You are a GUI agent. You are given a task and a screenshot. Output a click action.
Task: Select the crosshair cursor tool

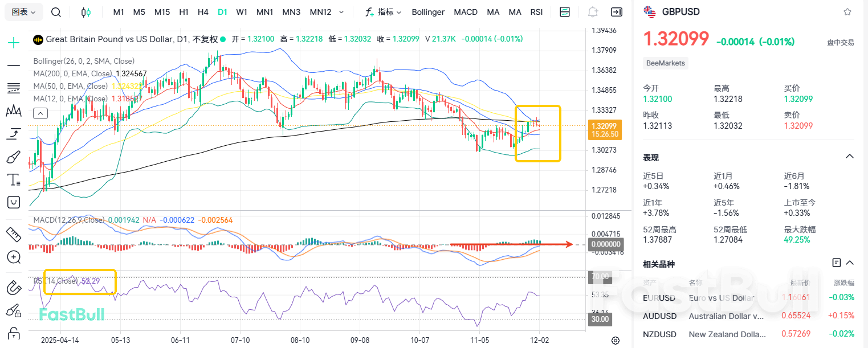click(x=13, y=42)
